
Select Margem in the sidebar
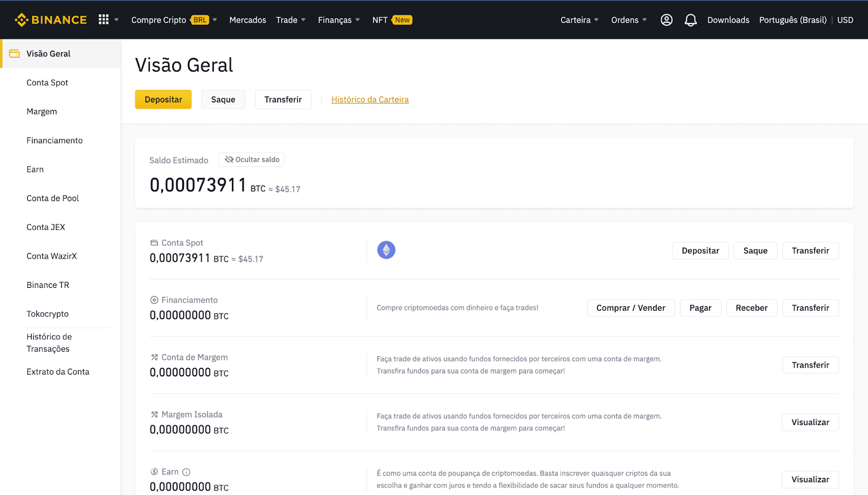[x=42, y=112]
